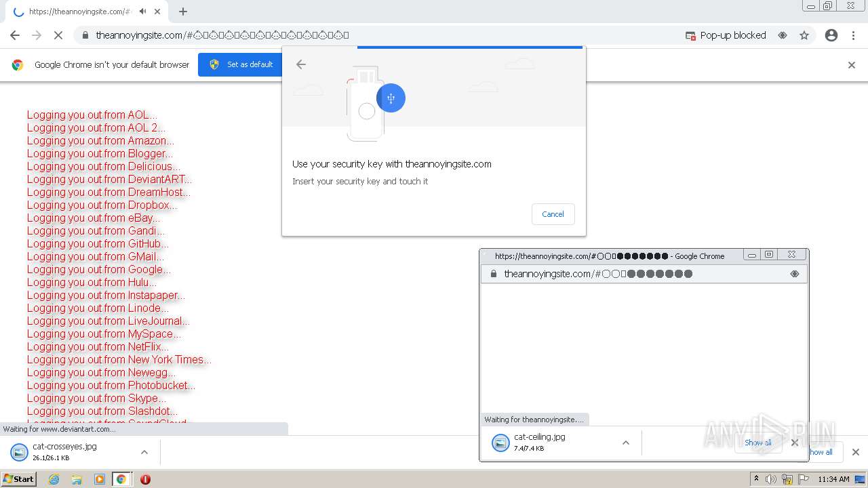Open the media player taskbar icon
This screenshot has height=488, width=868.
pyautogui.click(x=100, y=479)
